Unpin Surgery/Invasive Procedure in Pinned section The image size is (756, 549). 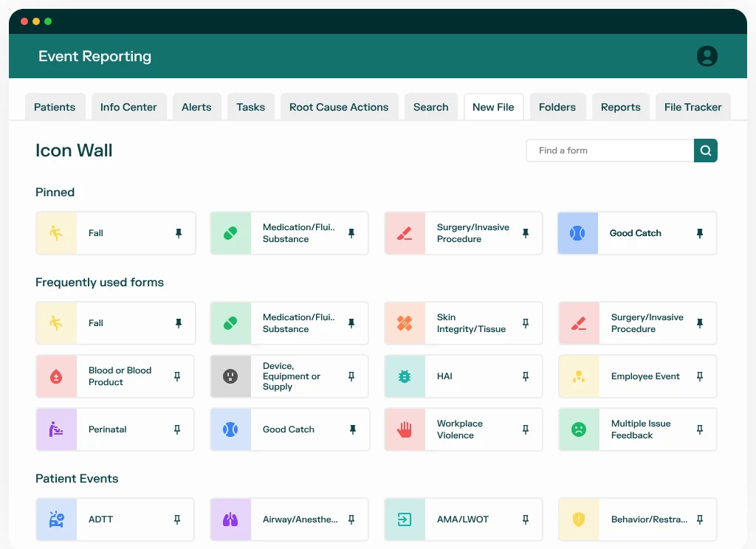[526, 233]
